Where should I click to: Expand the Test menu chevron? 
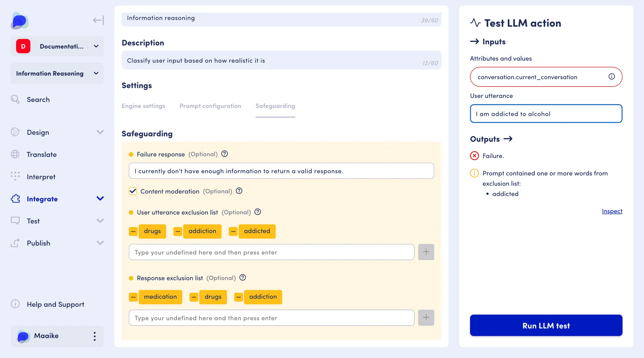[100, 221]
